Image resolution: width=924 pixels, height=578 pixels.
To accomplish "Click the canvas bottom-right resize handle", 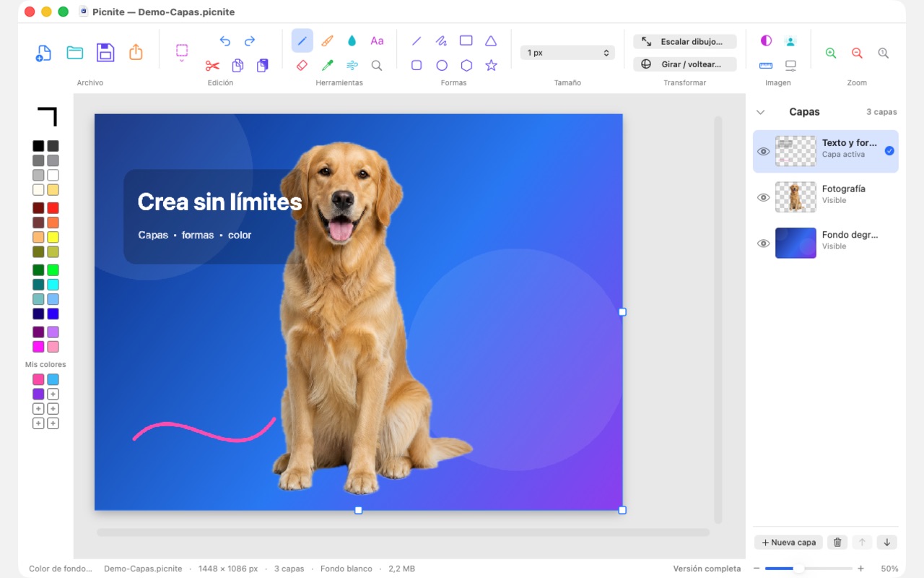I will click(x=622, y=510).
